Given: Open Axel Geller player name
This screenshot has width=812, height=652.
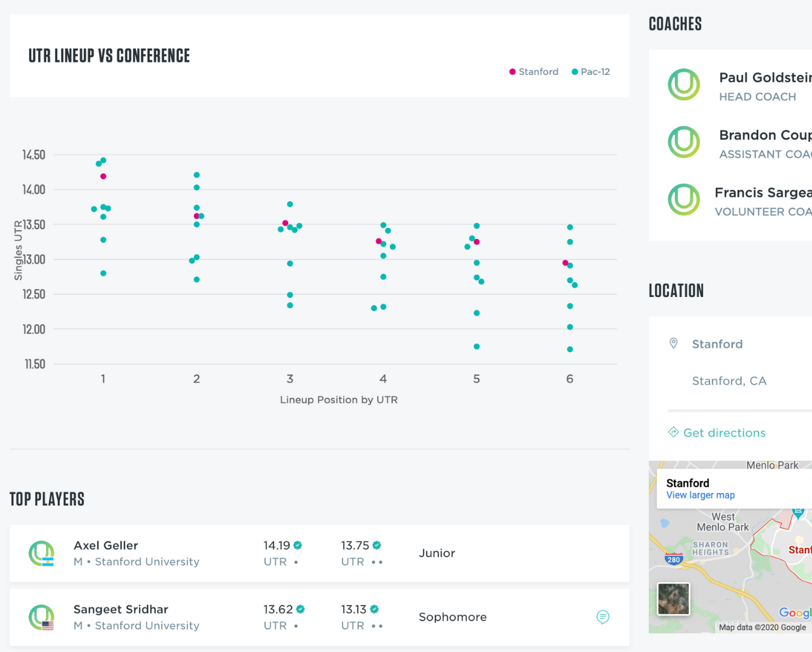Looking at the screenshot, I should [x=106, y=545].
